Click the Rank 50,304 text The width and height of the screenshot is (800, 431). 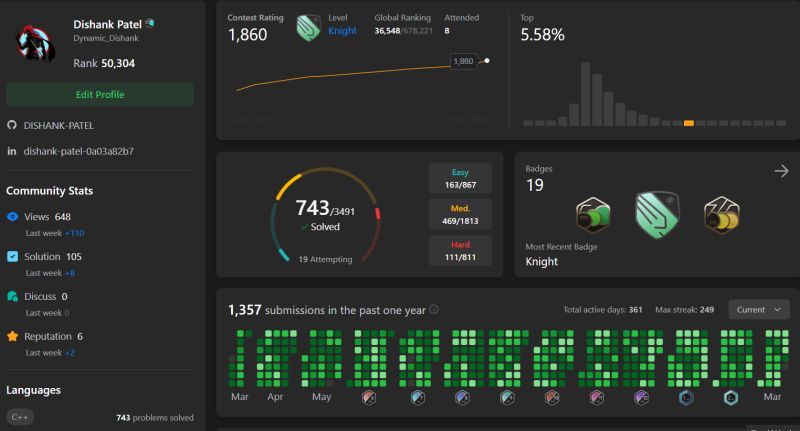click(104, 63)
